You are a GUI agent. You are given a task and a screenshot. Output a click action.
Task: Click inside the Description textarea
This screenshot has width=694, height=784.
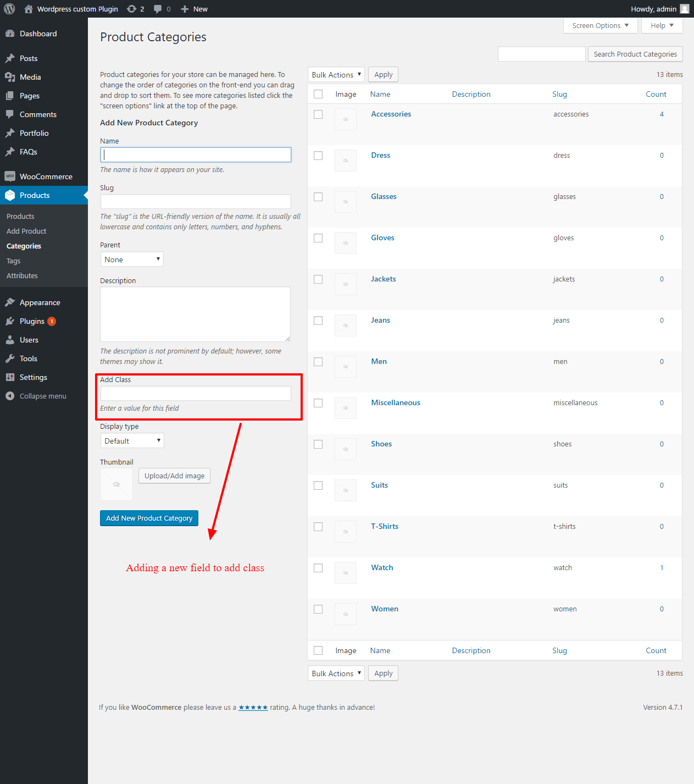tap(195, 314)
